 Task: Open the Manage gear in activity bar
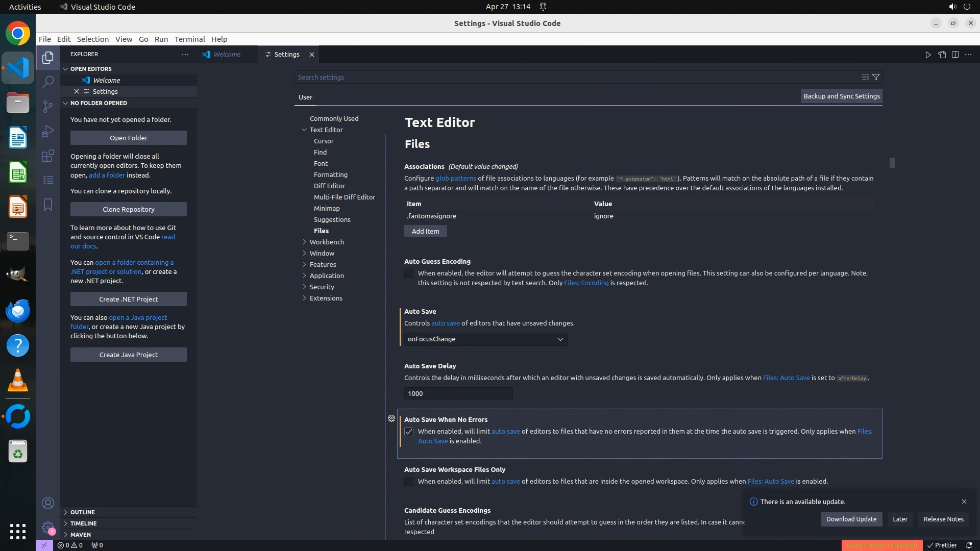point(48,528)
